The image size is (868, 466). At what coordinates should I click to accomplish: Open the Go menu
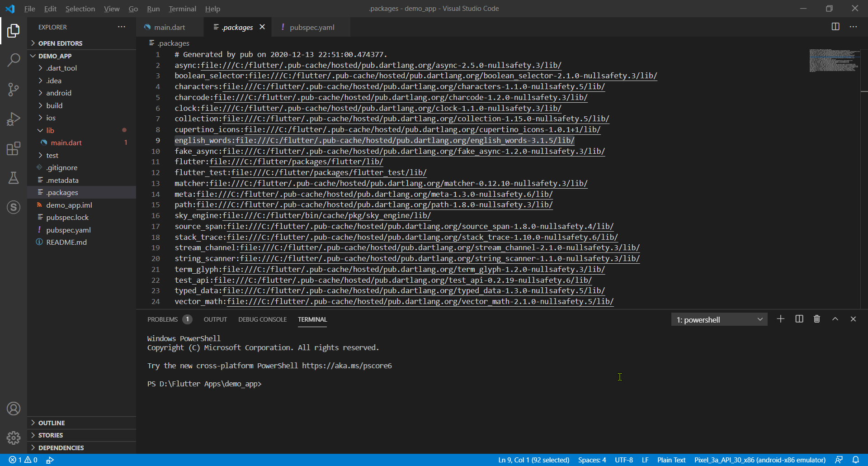133,9
